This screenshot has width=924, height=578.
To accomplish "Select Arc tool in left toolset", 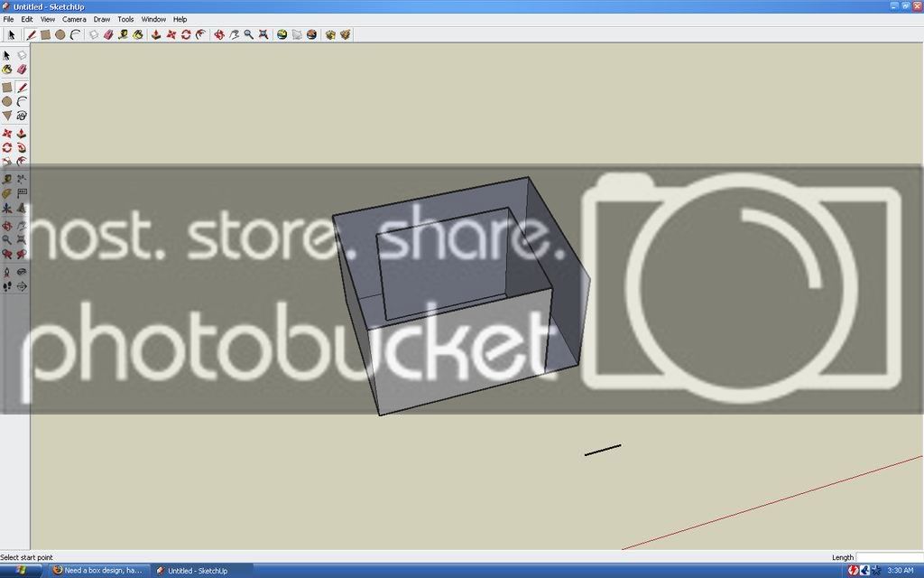I will point(22,101).
